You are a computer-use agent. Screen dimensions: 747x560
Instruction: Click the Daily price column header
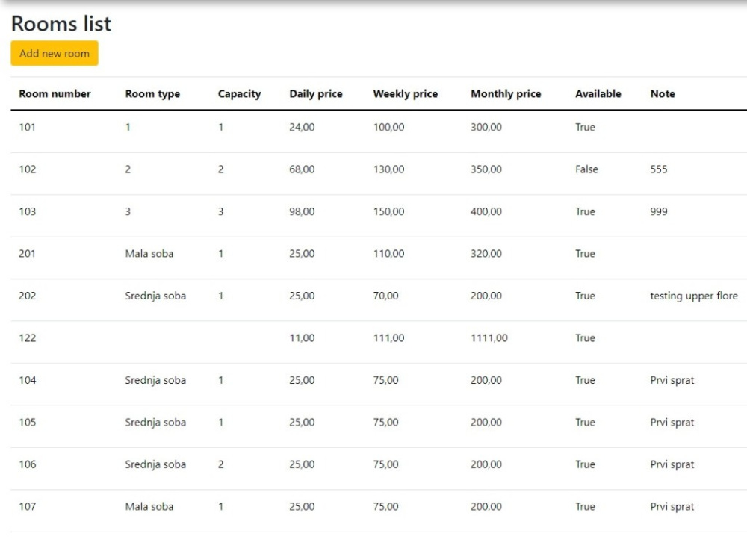(x=316, y=94)
